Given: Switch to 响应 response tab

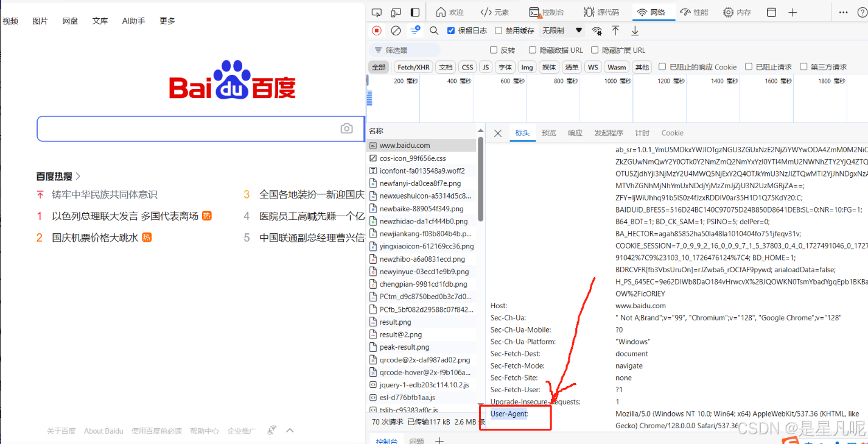Looking at the screenshot, I should [575, 133].
